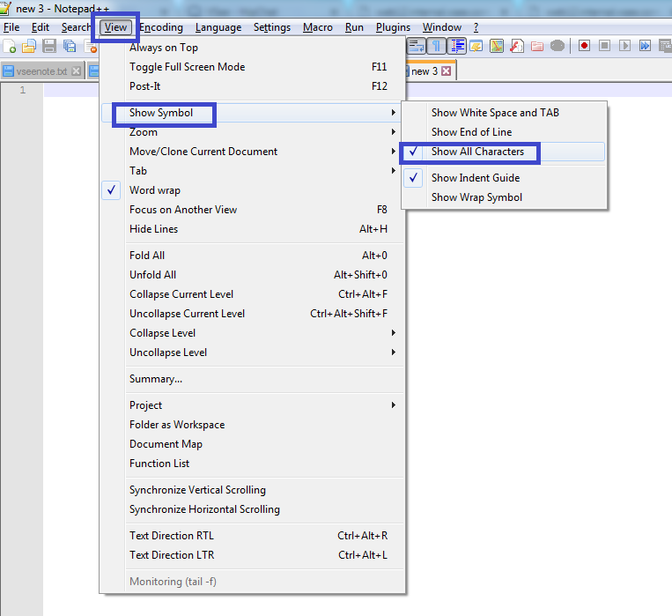672x616 pixels.
Task: Open the Language menu
Action: tap(218, 27)
